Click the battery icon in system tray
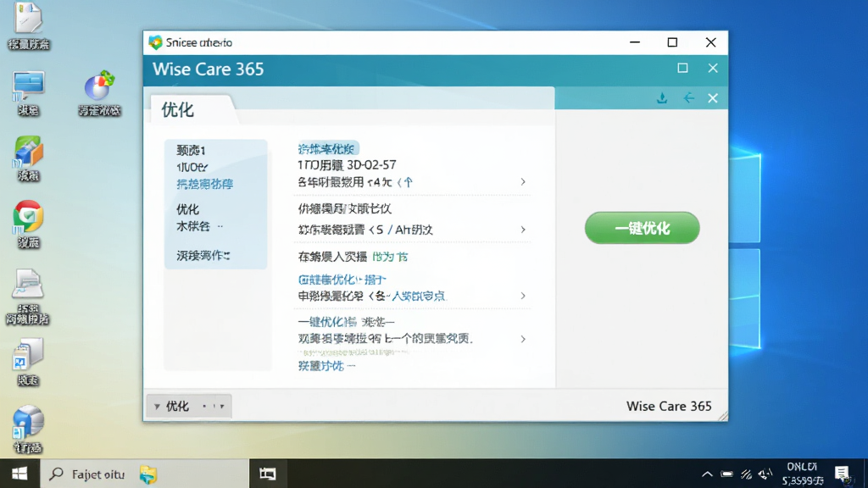Viewport: 868px width, 488px height. tap(726, 474)
